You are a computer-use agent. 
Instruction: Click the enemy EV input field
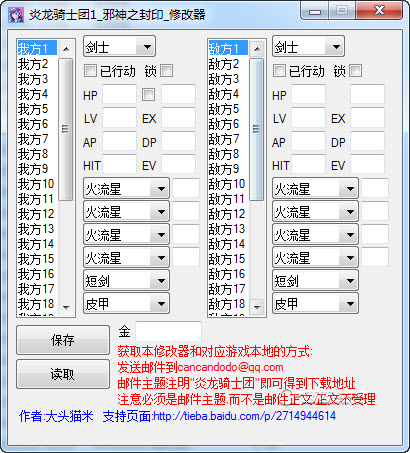(x=367, y=164)
